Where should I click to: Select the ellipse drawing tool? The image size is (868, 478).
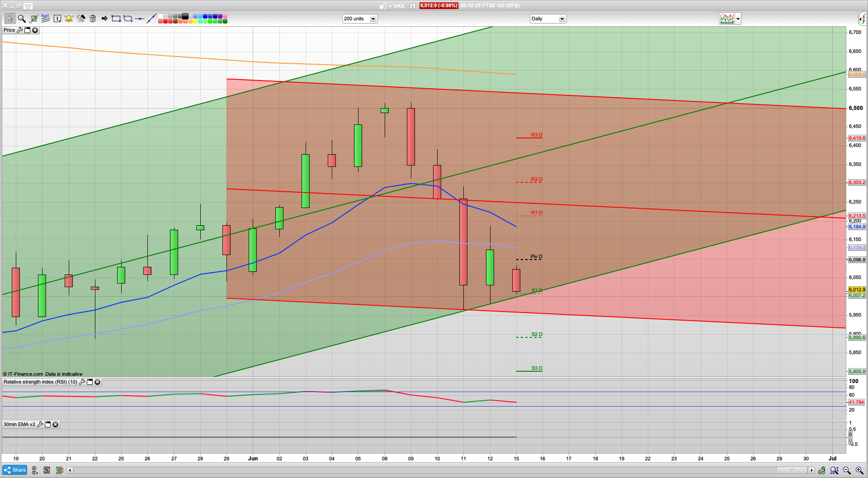[x=128, y=19]
